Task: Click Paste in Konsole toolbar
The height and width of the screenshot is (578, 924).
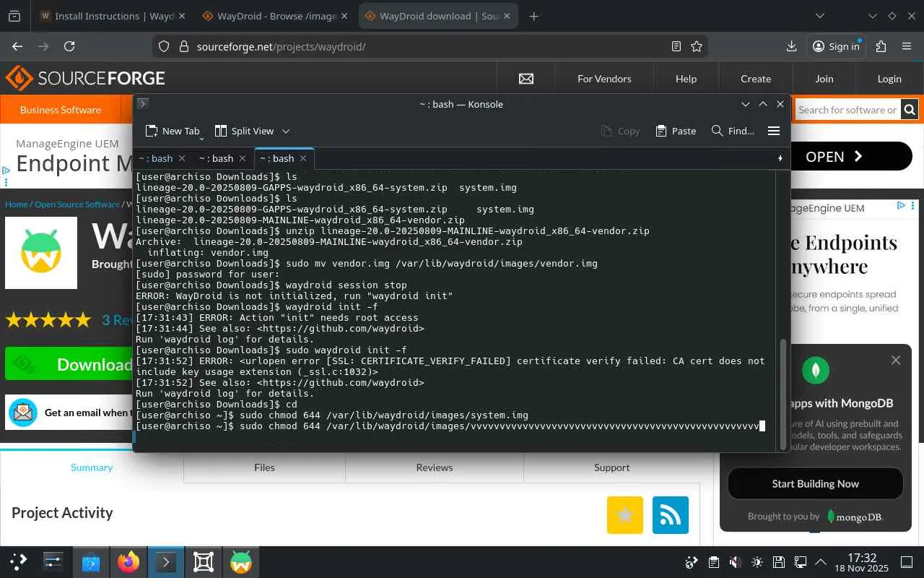Action: coord(676,131)
